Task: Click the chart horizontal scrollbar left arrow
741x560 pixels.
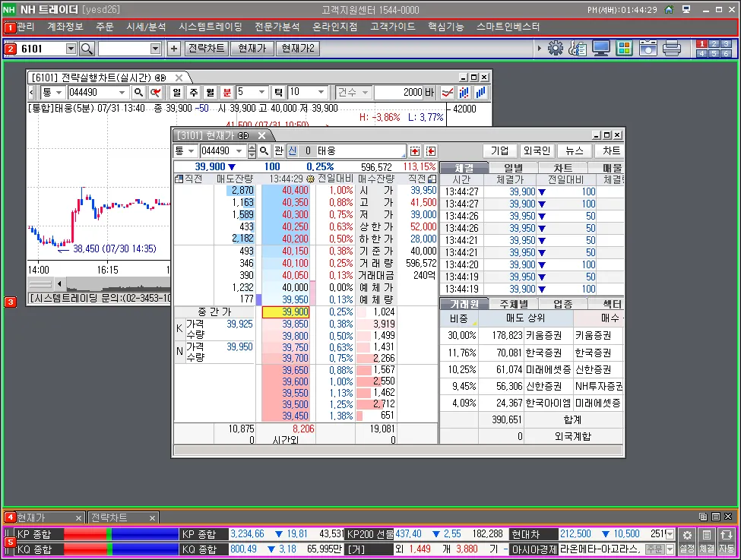Action: tap(59, 284)
